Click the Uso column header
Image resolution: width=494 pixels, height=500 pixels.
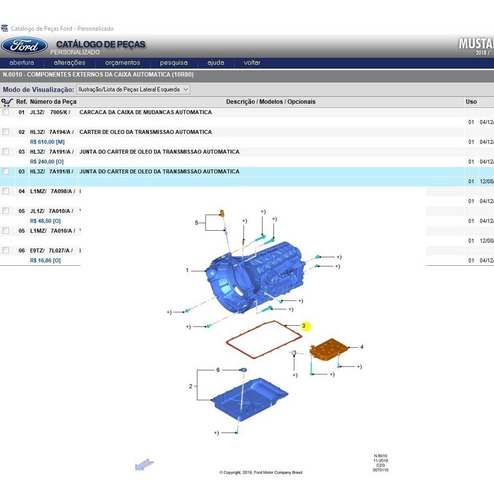(471, 102)
